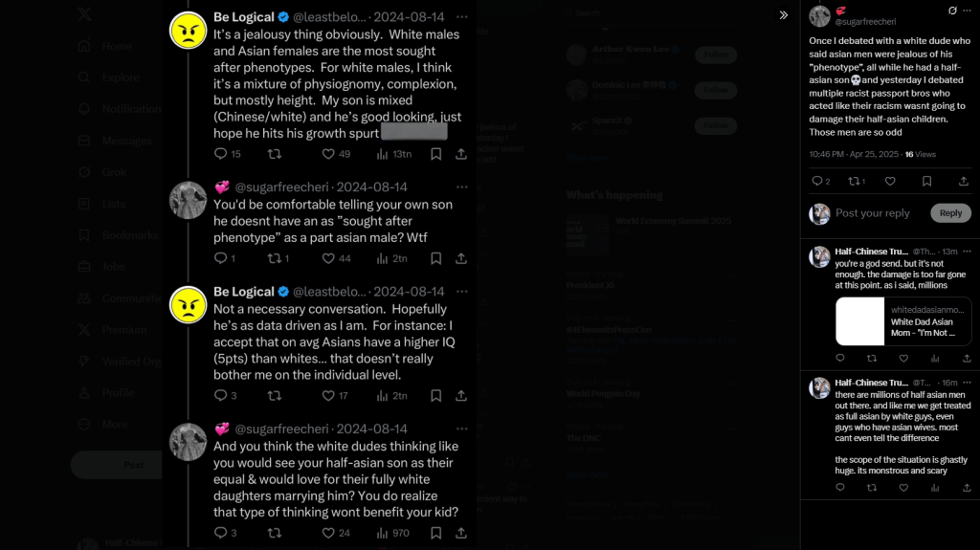Bookmark the first Be Logical tweet

[x=436, y=154]
